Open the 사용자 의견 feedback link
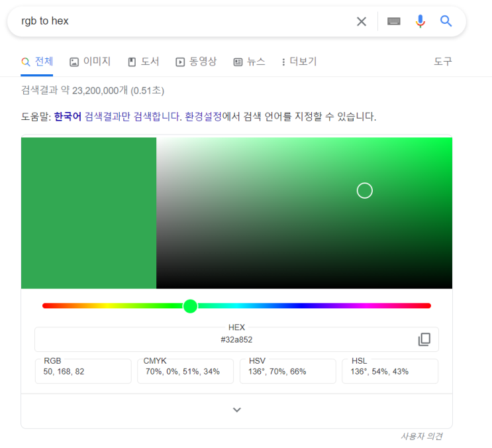This screenshot has height=448, width=492. 421,436
